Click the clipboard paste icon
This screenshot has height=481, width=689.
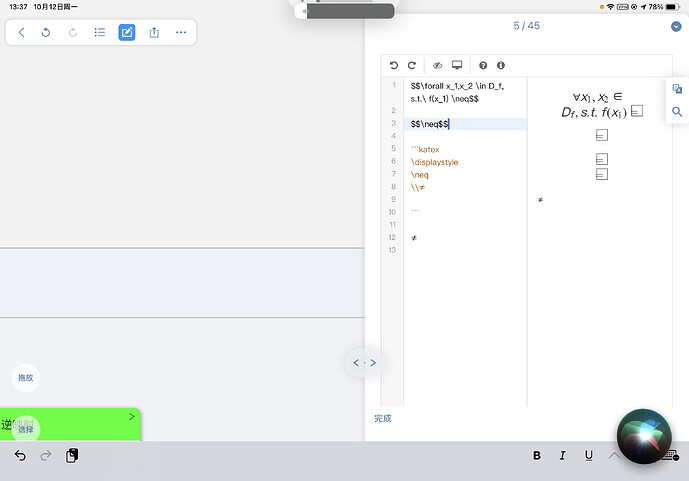[x=72, y=456]
